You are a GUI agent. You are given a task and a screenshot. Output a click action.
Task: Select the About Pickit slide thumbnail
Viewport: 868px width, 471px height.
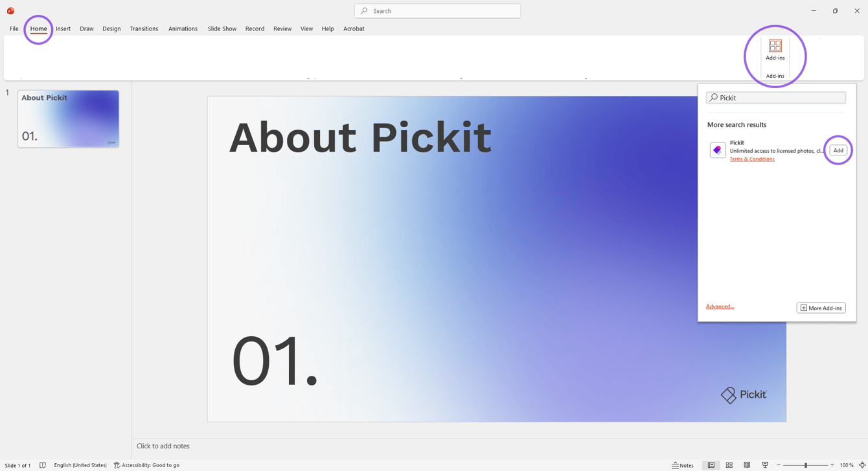click(x=67, y=118)
